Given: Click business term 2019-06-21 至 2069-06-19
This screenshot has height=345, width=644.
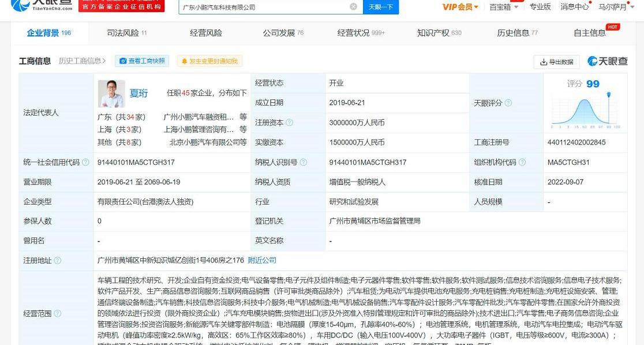Looking at the screenshot, I should pyautogui.click(x=139, y=182).
